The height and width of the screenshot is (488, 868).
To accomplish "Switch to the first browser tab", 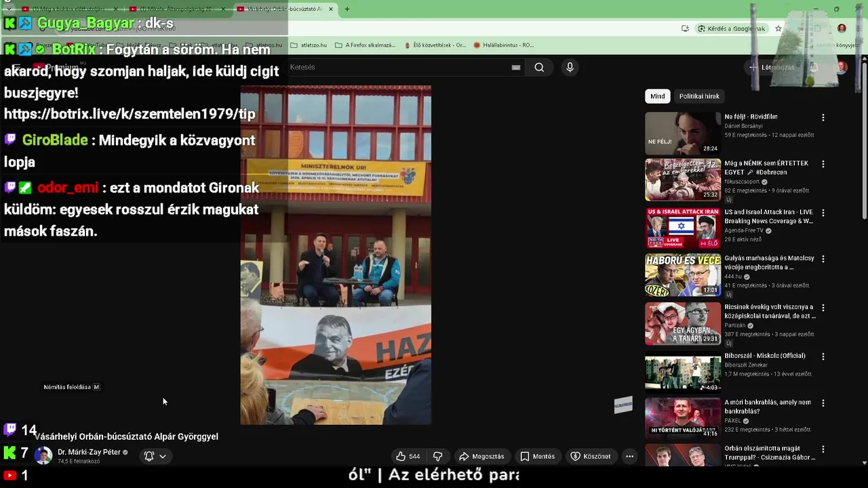I will (x=68, y=9).
